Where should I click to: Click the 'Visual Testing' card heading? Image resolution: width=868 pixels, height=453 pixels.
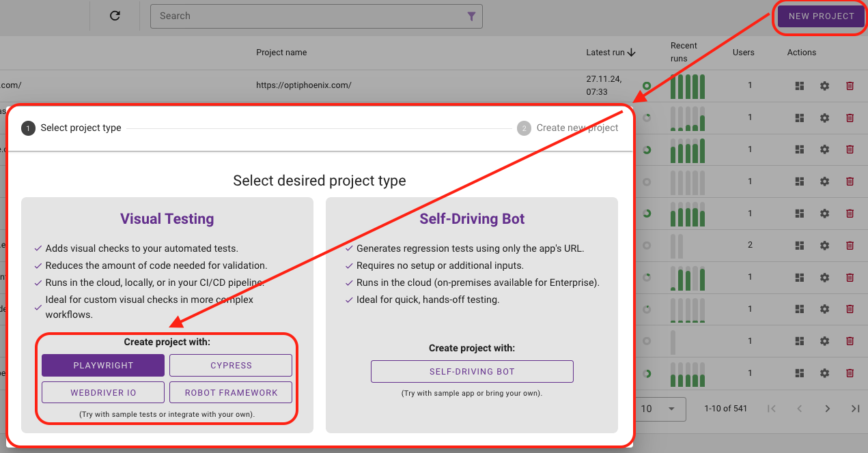(x=167, y=219)
